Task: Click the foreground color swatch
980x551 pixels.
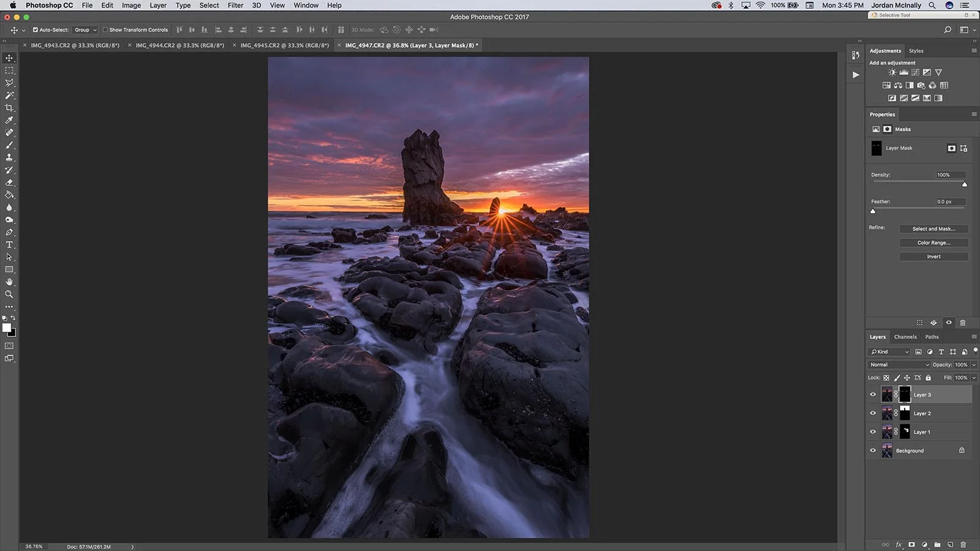Action: coord(7,328)
